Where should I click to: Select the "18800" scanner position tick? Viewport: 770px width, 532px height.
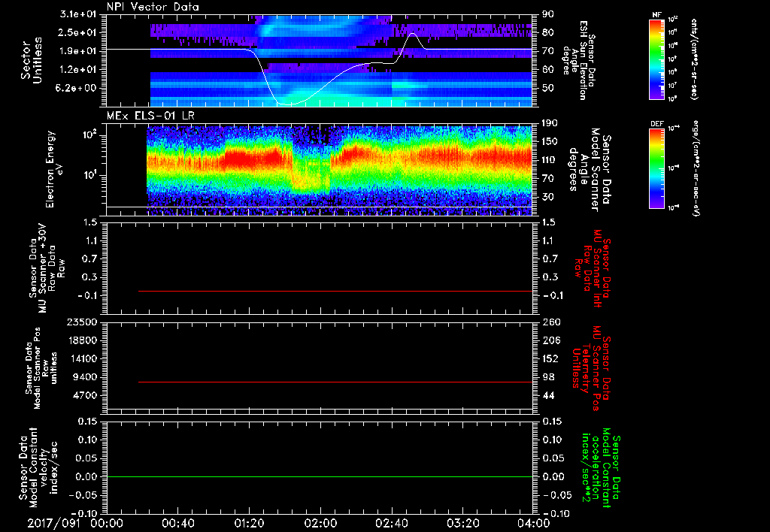(81, 340)
